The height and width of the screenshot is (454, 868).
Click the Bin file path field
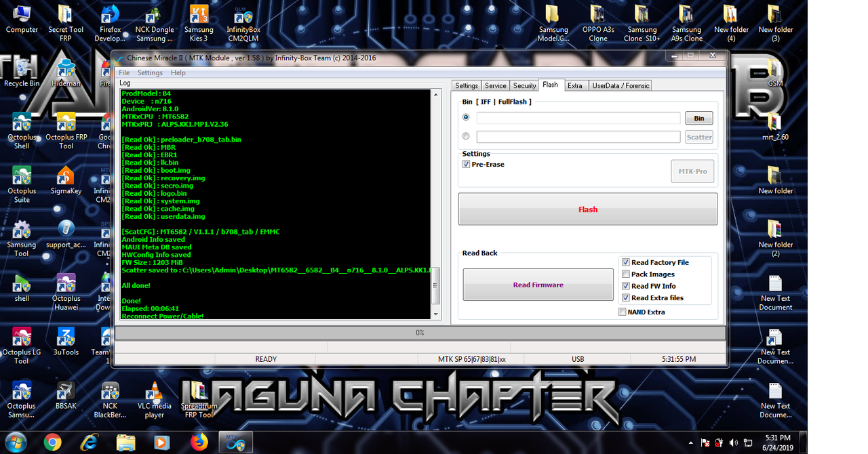[x=578, y=118]
